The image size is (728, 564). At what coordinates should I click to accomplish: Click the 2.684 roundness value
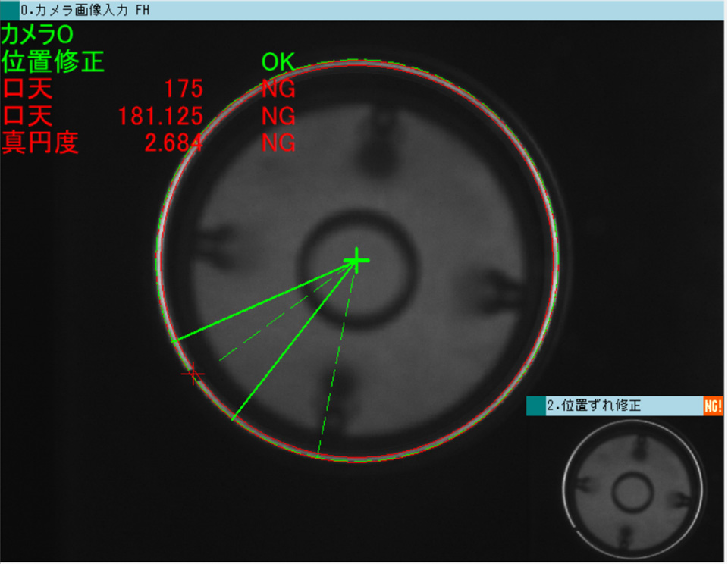[173, 143]
